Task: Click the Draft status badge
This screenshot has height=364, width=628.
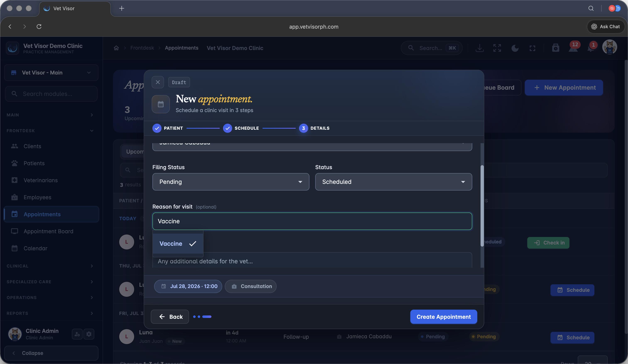Action: [x=179, y=82]
